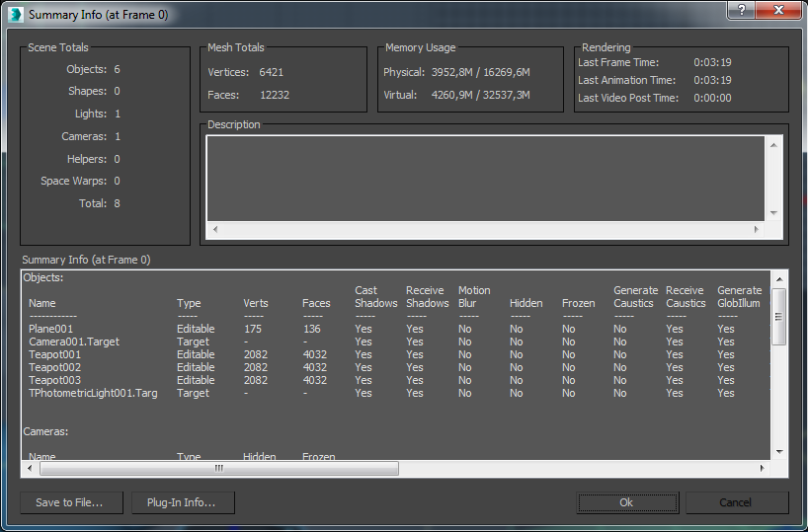Image resolution: width=808 pixels, height=532 pixels.
Task: Select the Teapot002 row name
Action: 54,367
